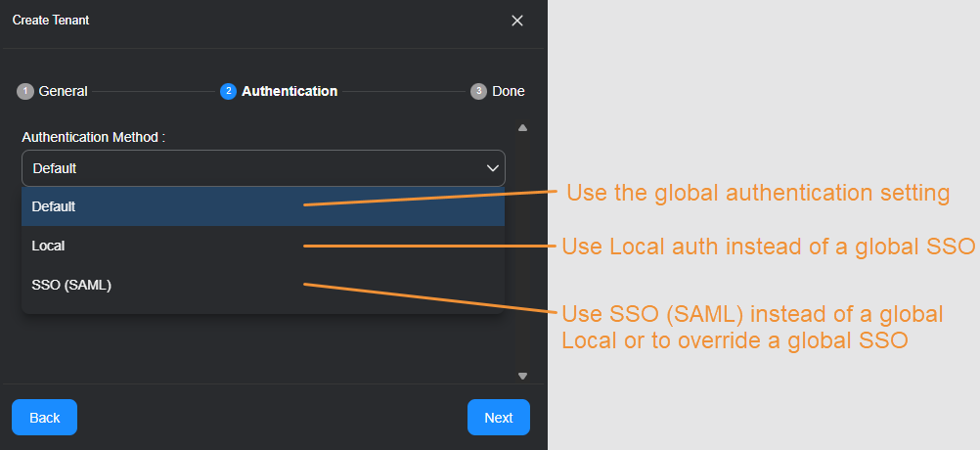
Task: Click the step 3 number circle
Action: click(x=478, y=91)
